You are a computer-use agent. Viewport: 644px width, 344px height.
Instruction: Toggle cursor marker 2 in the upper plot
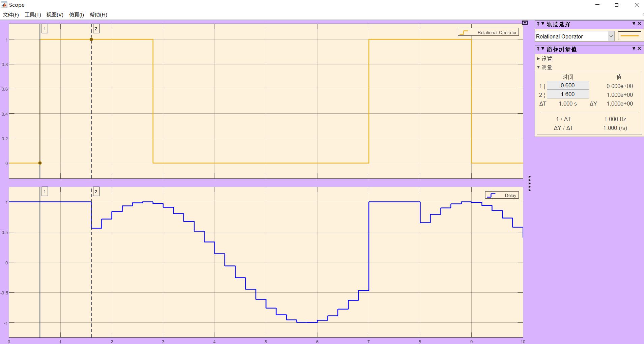96,29
